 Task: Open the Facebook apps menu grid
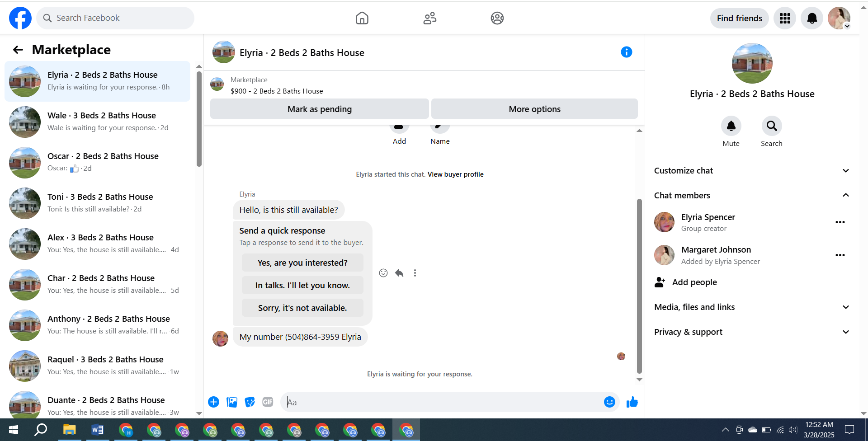[785, 18]
